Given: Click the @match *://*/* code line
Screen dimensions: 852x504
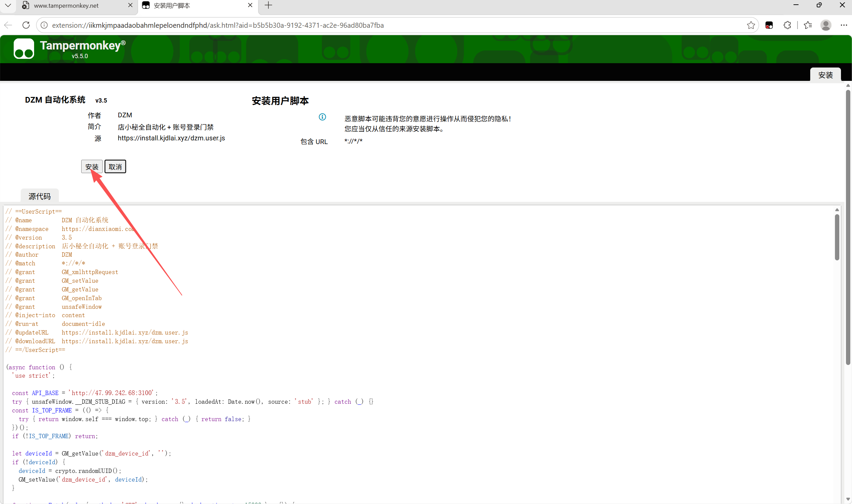Looking at the screenshot, I should point(45,263).
